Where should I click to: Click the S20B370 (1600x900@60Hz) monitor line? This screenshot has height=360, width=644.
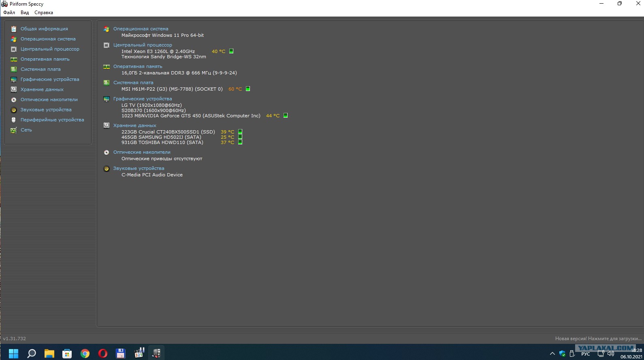click(154, 110)
